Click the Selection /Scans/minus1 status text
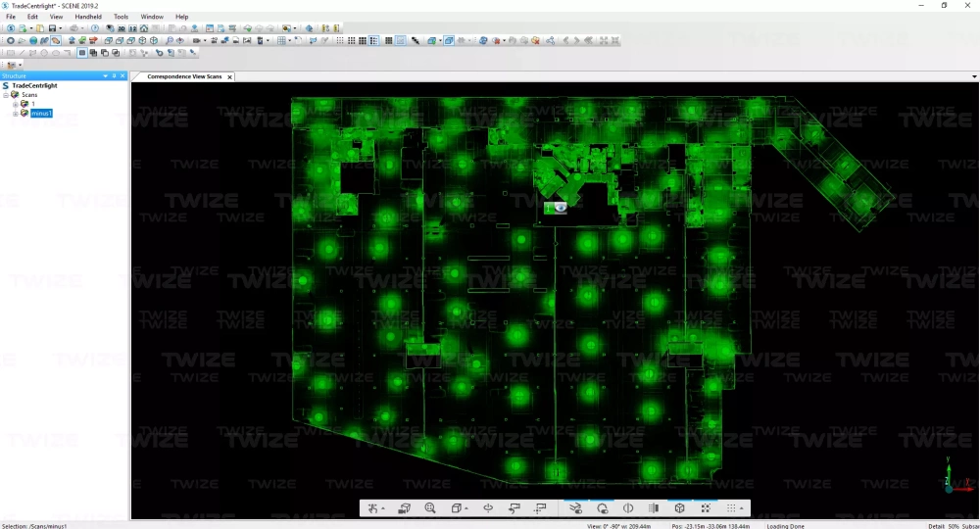The height and width of the screenshot is (529, 980). pyautogui.click(x=34, y=526)
